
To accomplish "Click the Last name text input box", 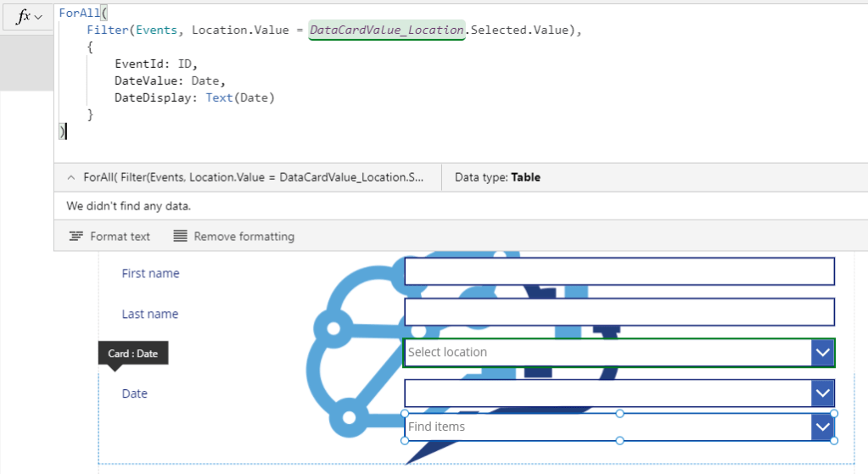I will pyautogui.click(x=619, y=312).
